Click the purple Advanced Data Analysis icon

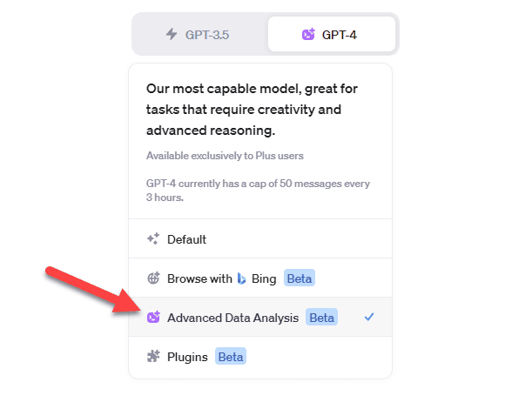(153, 317)
